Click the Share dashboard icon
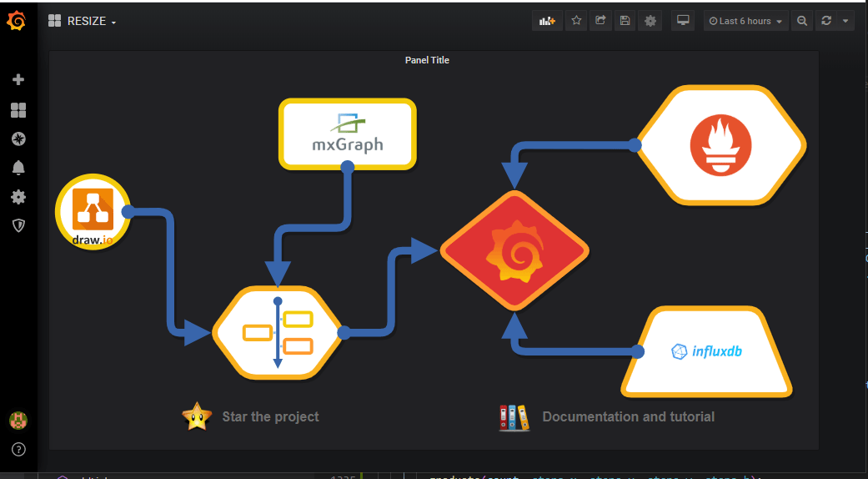Screen dimensions: 868x479 [x=600, y=21]
